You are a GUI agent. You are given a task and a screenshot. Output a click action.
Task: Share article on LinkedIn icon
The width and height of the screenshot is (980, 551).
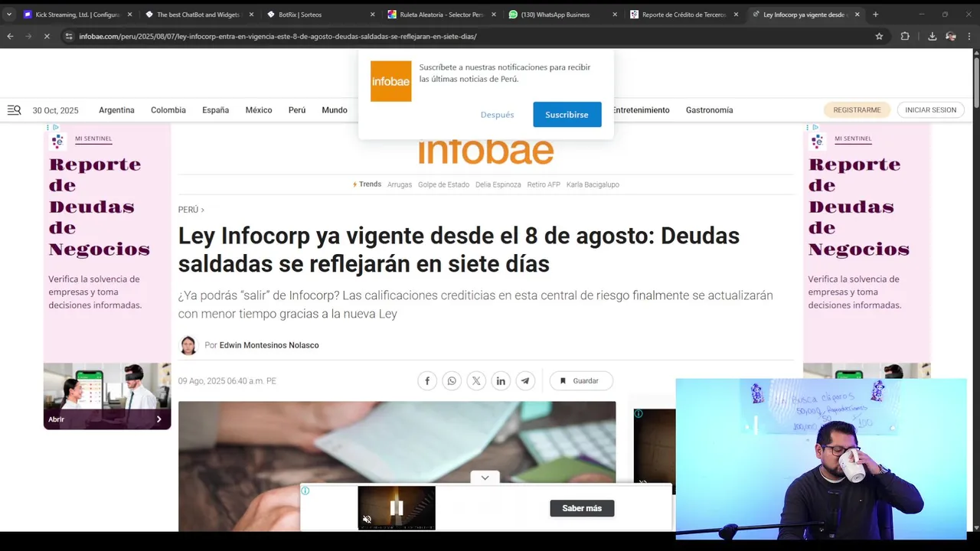point(501,380)
